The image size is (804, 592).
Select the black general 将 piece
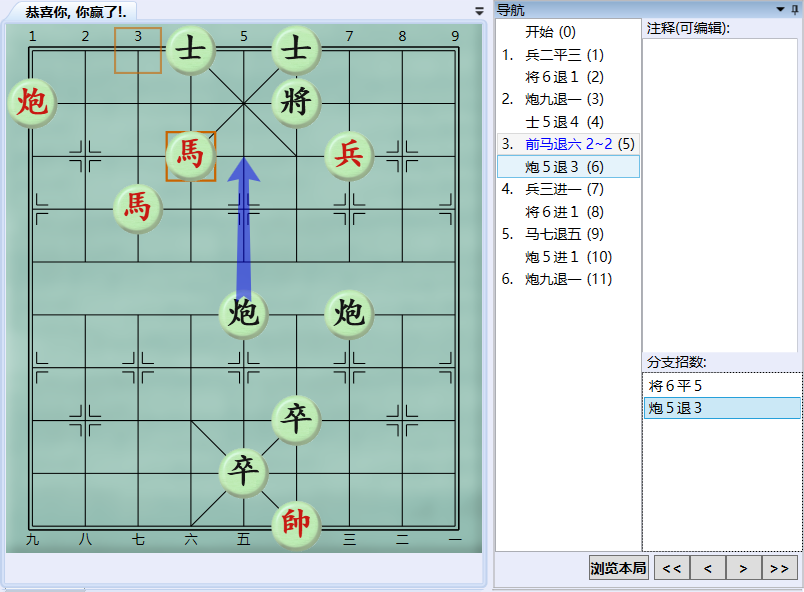[295, 102]
